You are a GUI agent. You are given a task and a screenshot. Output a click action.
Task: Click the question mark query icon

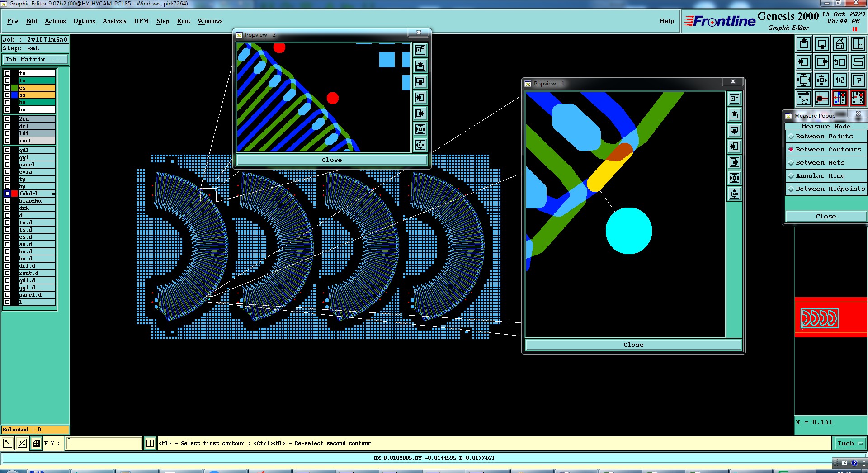coord(858,80)
